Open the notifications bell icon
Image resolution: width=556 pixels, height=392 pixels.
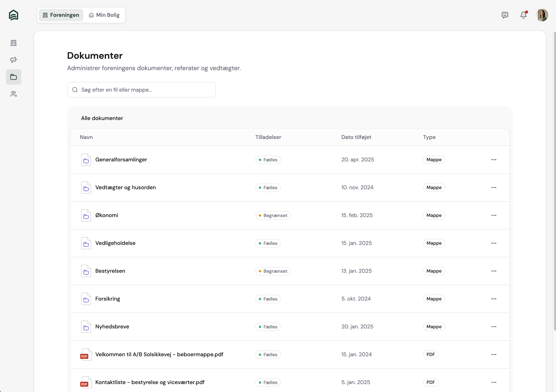[x=523, y=15]
